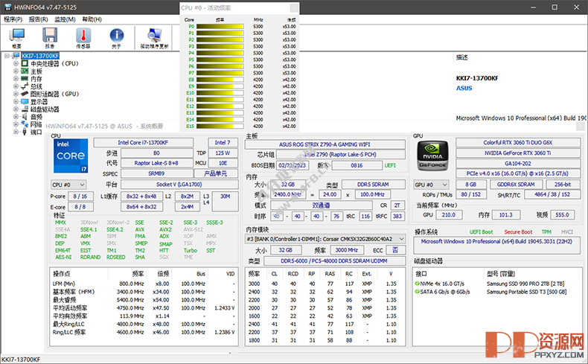
Task: Open the 报告(R) menu
Action: [38, 19]
